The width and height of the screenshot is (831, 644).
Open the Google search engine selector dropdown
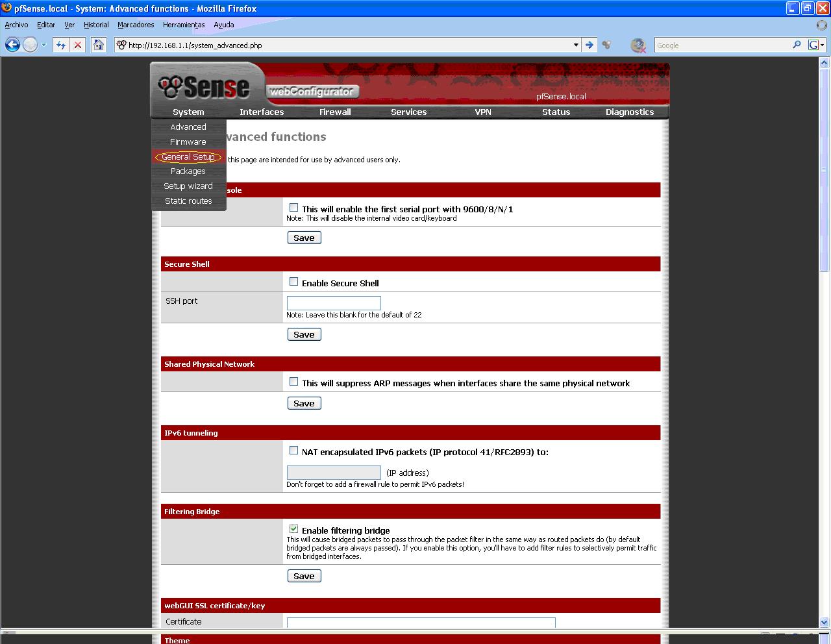(x=816, y=45)
